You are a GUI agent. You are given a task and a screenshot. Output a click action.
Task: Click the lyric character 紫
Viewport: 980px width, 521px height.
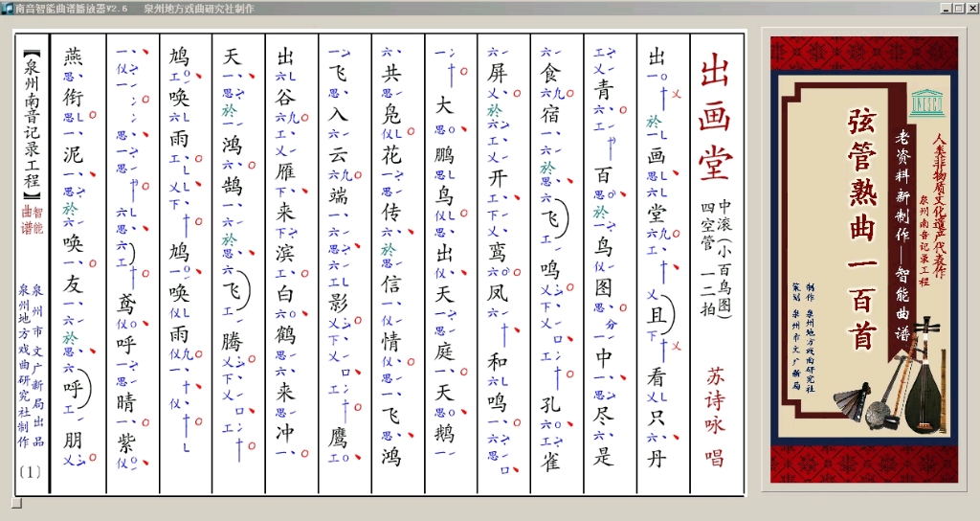(126, 442)
